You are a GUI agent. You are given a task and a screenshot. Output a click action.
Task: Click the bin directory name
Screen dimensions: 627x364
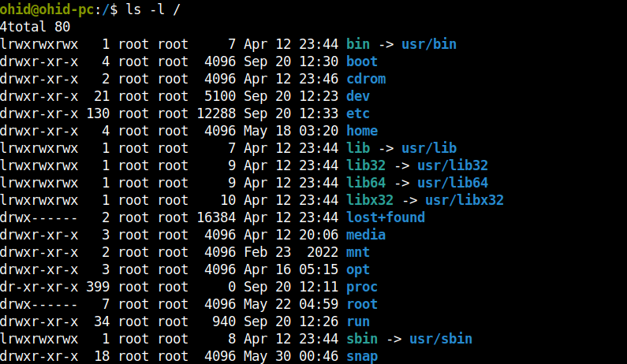(358, 44)
